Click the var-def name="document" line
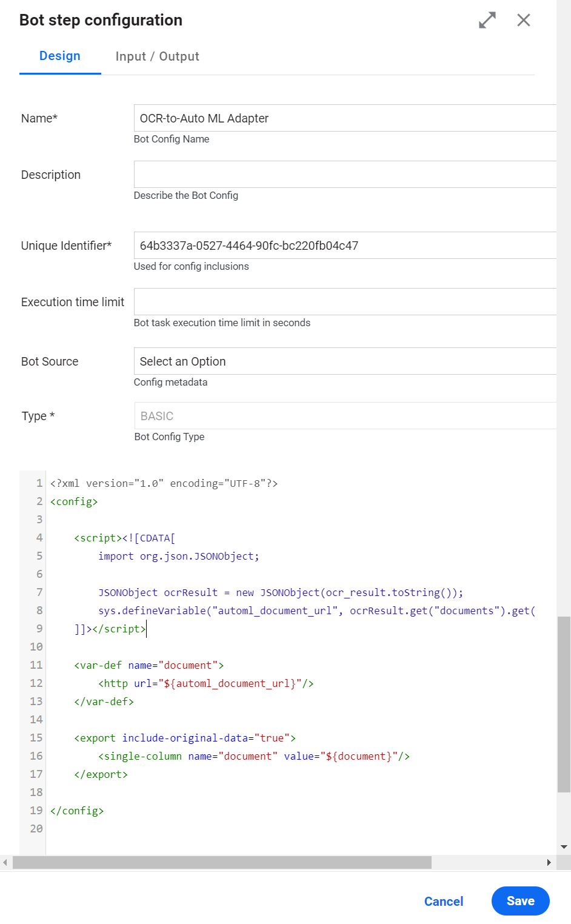The width and height of the screenshot is (571, 924). pyautogui.click(x=149, y=665)
